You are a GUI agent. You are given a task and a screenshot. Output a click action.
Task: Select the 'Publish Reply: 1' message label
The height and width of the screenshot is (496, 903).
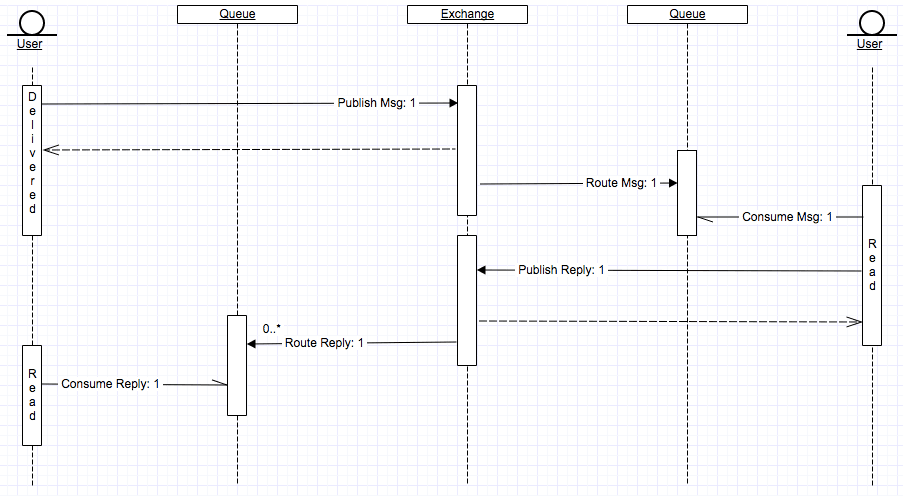[561, 270]
